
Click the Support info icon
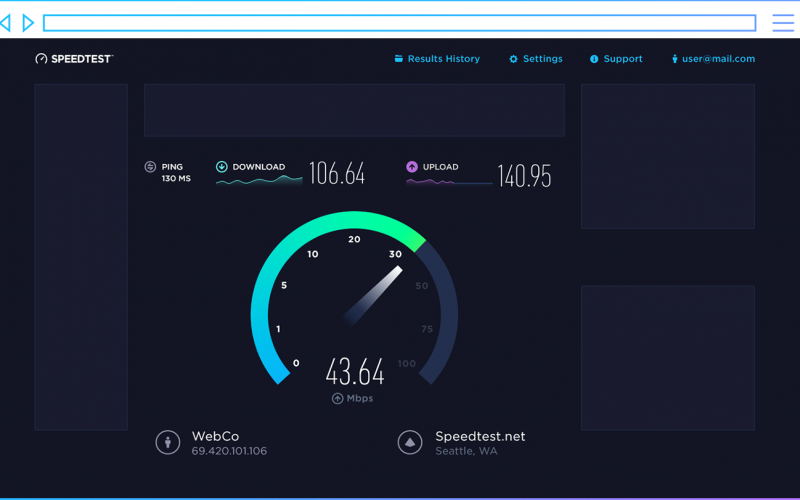[594, 59]
